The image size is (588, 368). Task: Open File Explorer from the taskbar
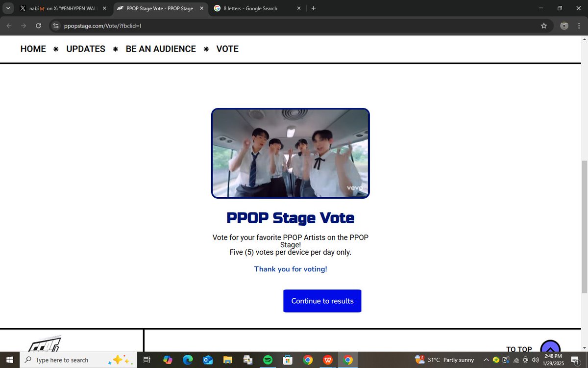[227, 360]
